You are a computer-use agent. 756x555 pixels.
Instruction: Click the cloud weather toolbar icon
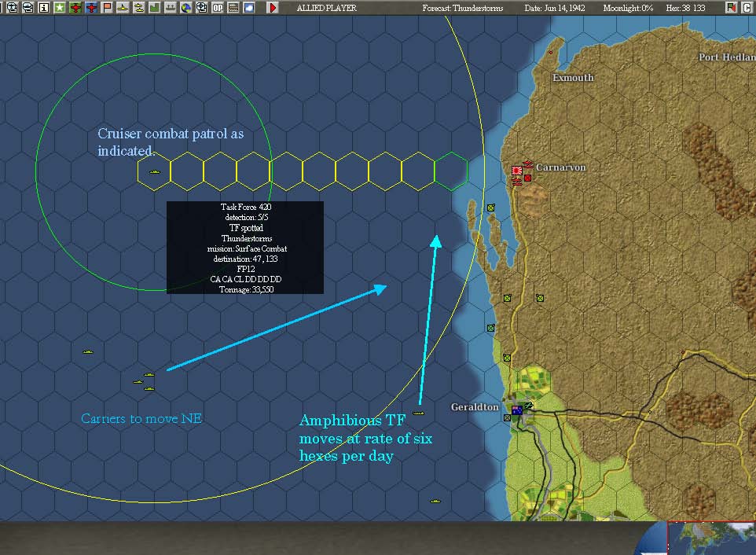click(249, 8)
